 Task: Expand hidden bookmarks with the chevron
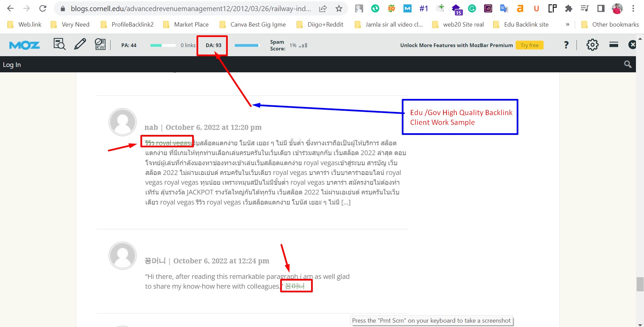[567, 25]
